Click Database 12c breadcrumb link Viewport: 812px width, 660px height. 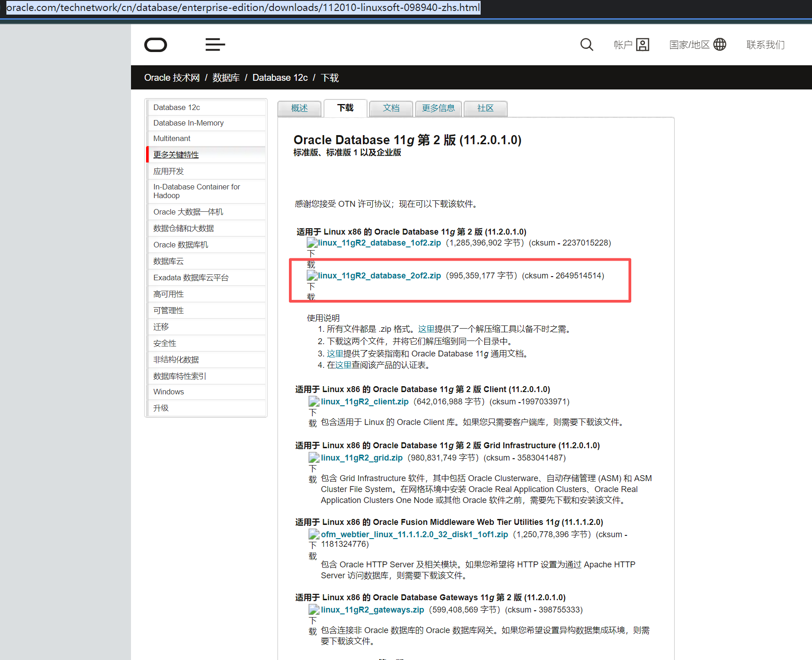point(280,78)
